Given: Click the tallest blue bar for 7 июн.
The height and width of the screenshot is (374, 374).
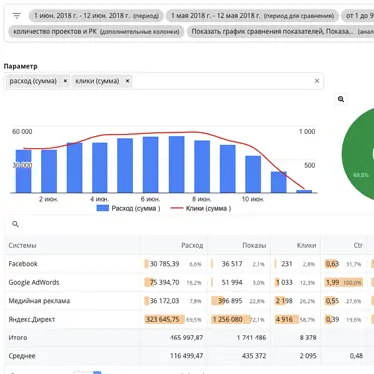Looking at the screenshot, I should 176,164.
